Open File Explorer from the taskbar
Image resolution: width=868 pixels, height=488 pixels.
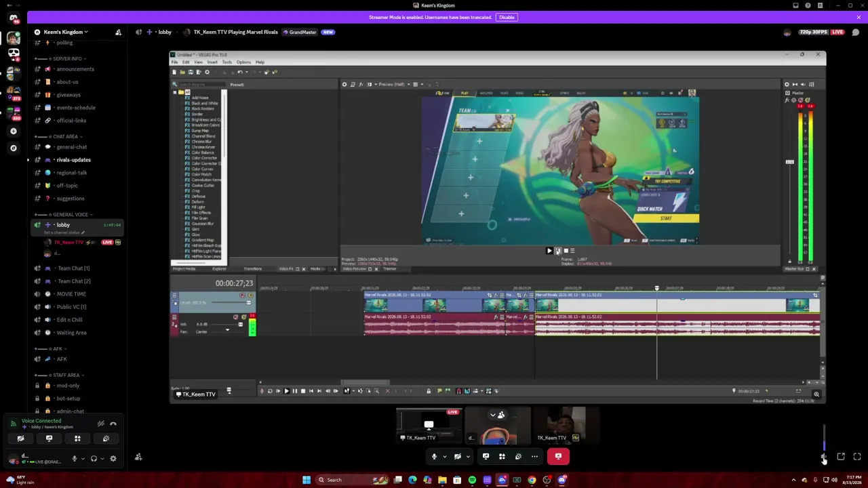(x=442, y=480)
